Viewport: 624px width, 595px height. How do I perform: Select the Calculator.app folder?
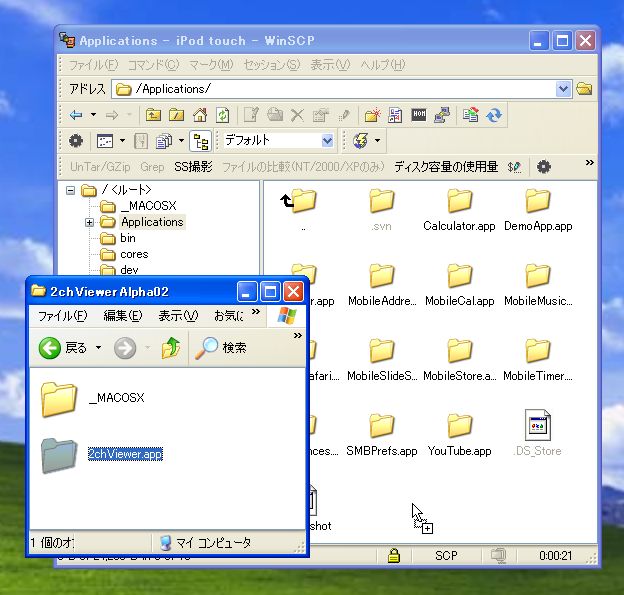(459, 210)
